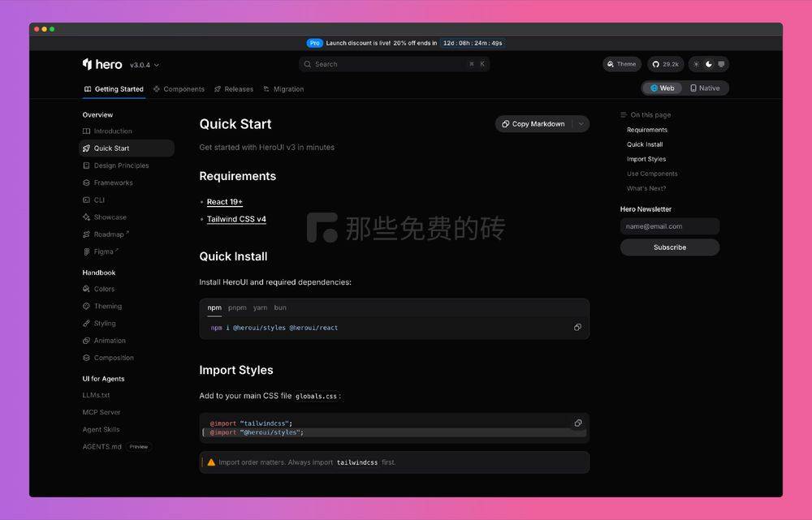The height and width of the screenshot is (520, 812).
Task: Select the Native platform toggle
Action: pyautogui.click(x=705, y=88)
